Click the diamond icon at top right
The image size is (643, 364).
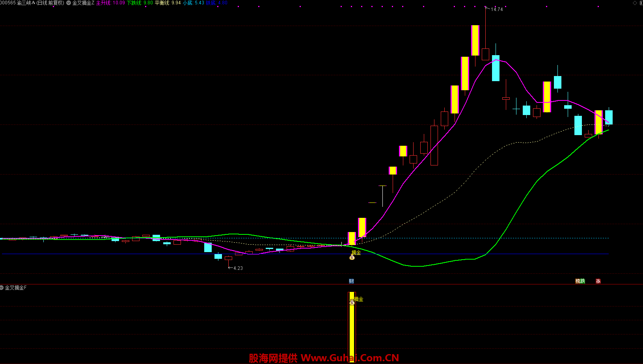[635, 3]
